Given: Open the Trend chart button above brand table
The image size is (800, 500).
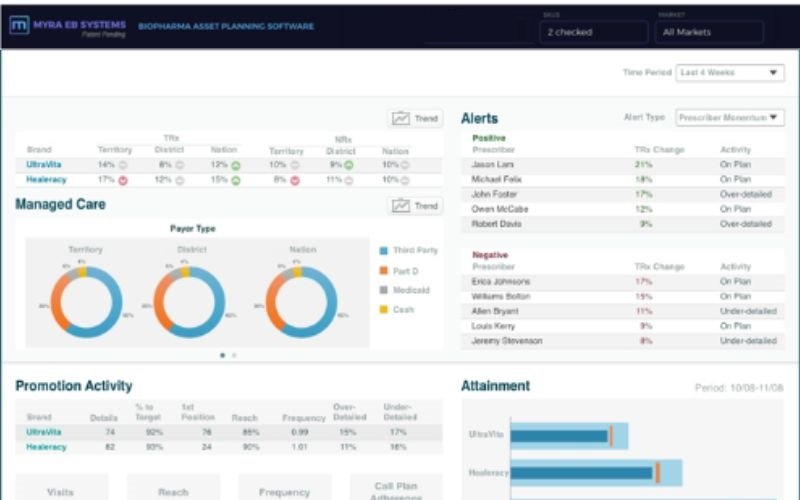Looking at the screenshot, I should tap(415, 118).
